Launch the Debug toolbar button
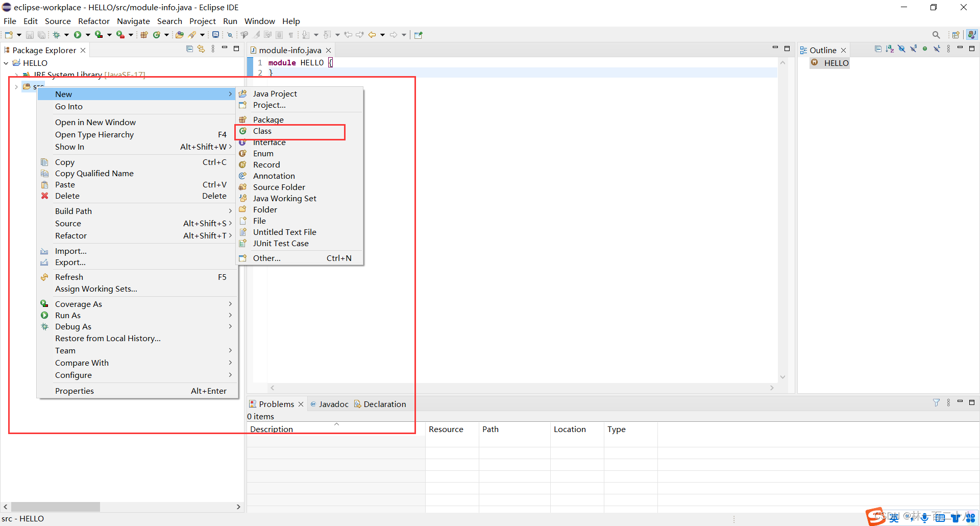The image size is (980, 526). 57,35
